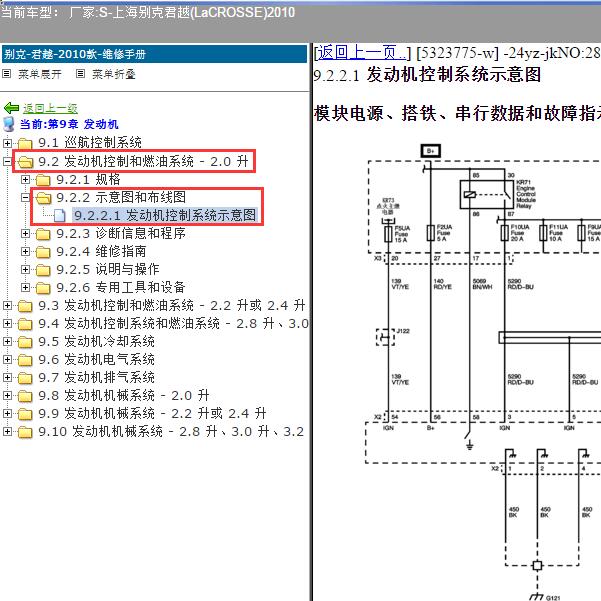Click the 返回上一页 link

tap(361, 53)
